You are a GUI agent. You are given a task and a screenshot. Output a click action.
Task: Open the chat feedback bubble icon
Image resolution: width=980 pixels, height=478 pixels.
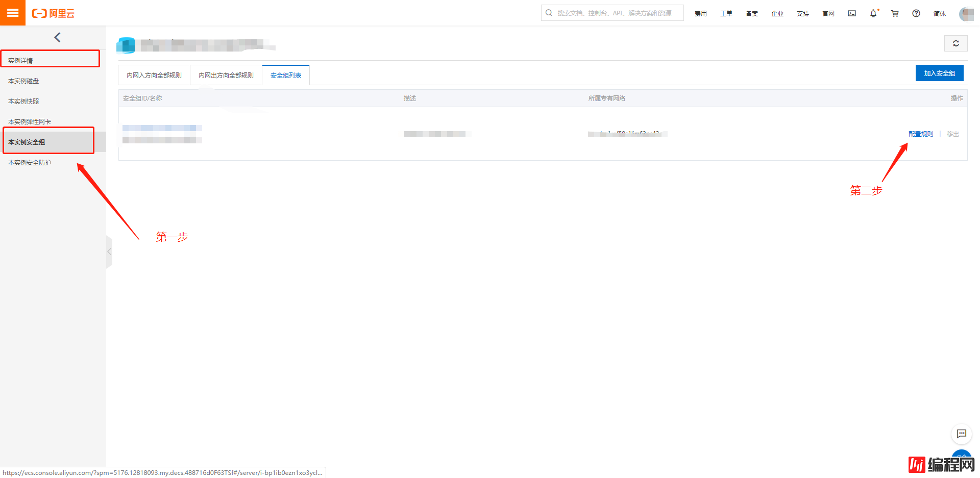pyautogui.click(x=962, y=434)
